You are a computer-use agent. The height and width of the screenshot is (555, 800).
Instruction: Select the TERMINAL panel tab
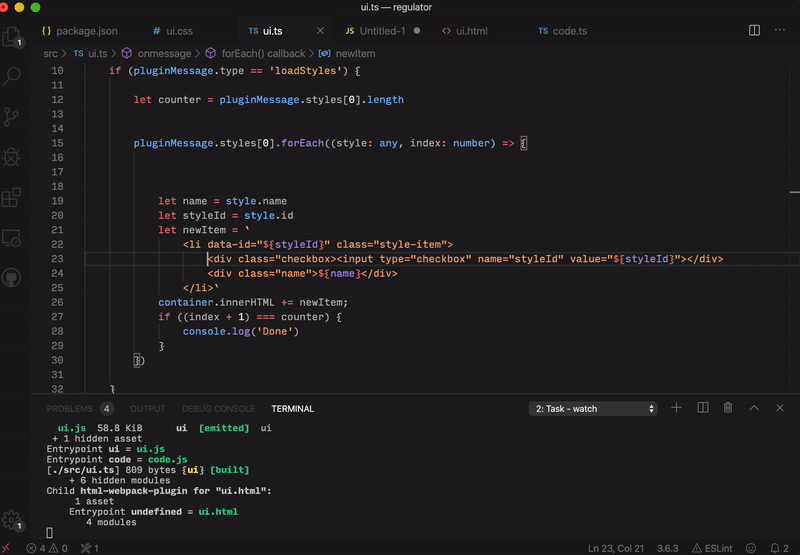coord(292,409)
